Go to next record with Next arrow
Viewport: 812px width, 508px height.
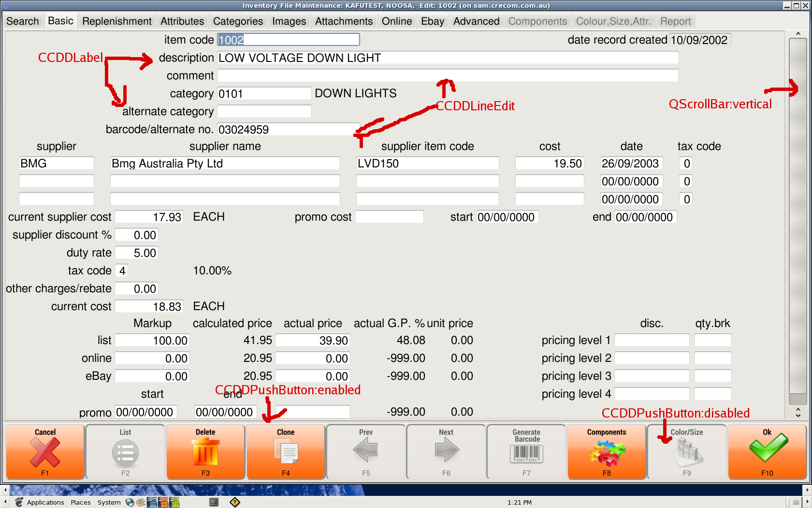446,452
